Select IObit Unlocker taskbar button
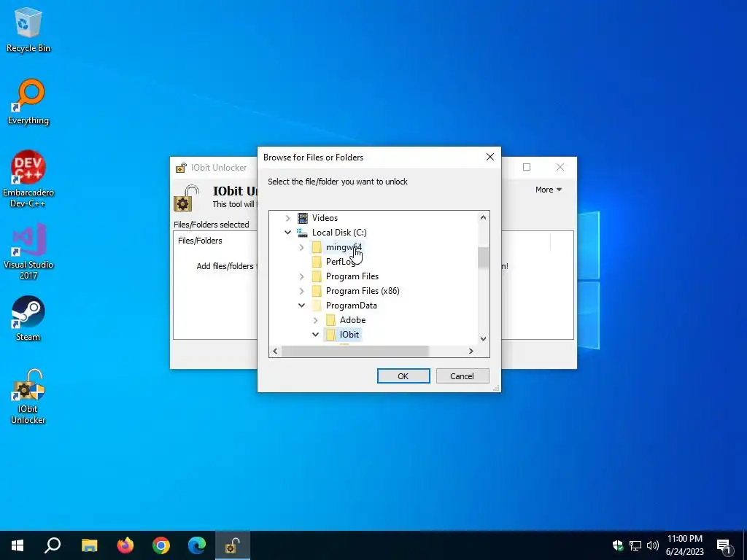 (x=233, y=545)
